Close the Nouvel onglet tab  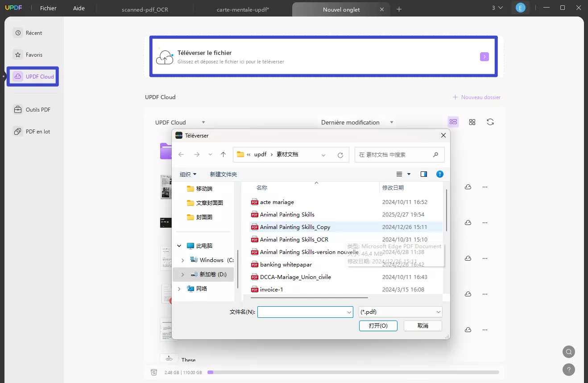[382, 9]
